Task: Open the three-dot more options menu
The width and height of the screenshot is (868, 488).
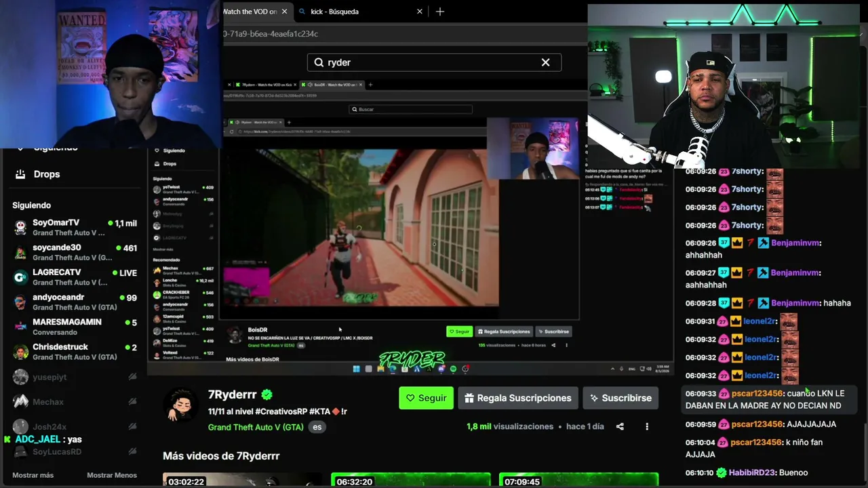Action: (x=647, y=426)
